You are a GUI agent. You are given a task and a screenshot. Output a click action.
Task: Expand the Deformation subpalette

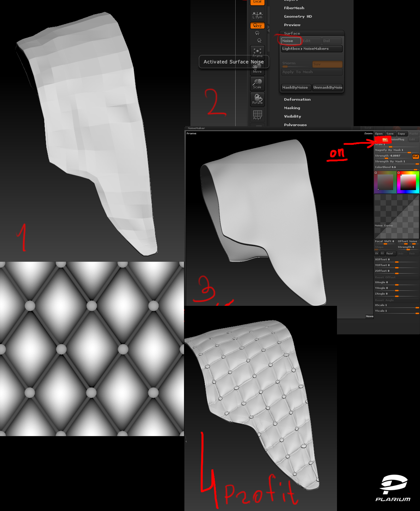coord(297,99)
